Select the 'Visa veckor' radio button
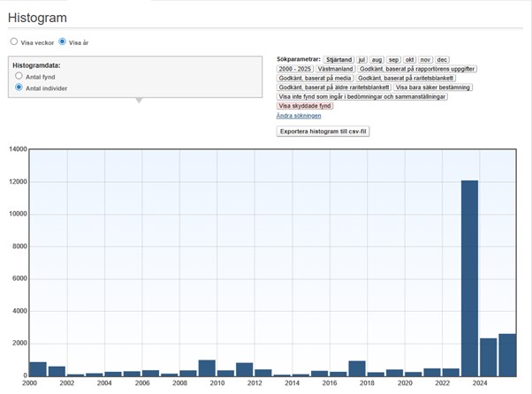 tap(13, 42)
